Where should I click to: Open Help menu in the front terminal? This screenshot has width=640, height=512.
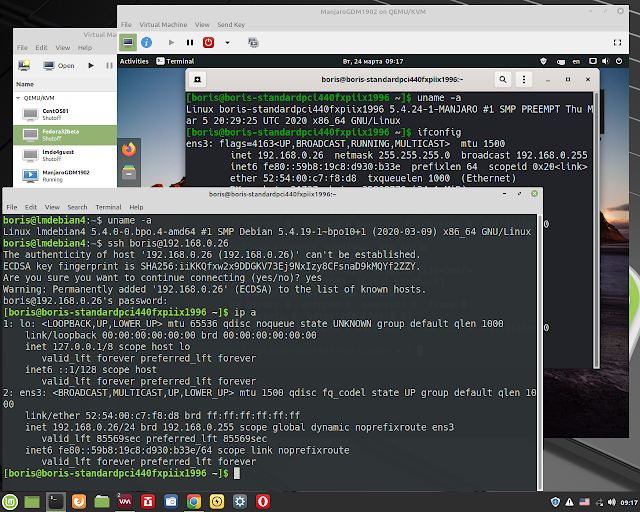136,207
